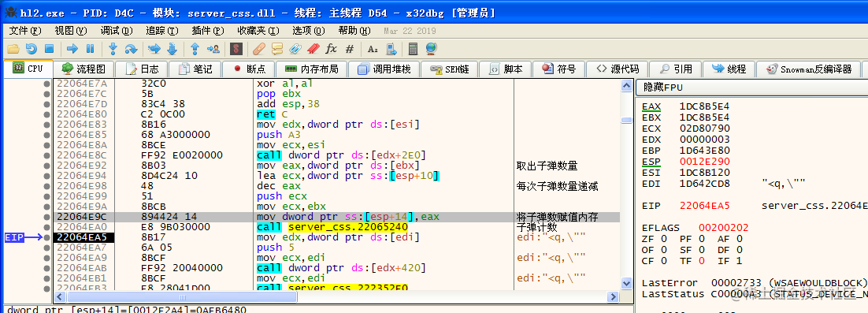This screenshot has width=868, height=313.
Task: Click the Pause execution icon
Action: click(x=91, y=49)
